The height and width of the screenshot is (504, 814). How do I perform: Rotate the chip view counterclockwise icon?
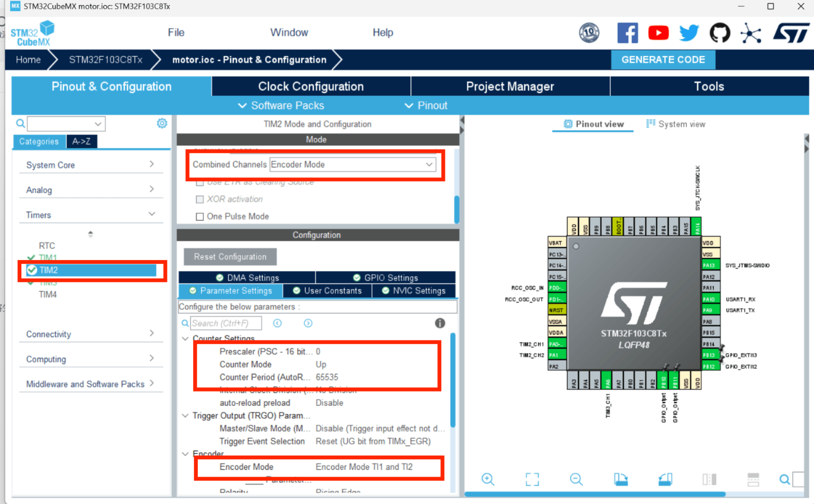665,479
